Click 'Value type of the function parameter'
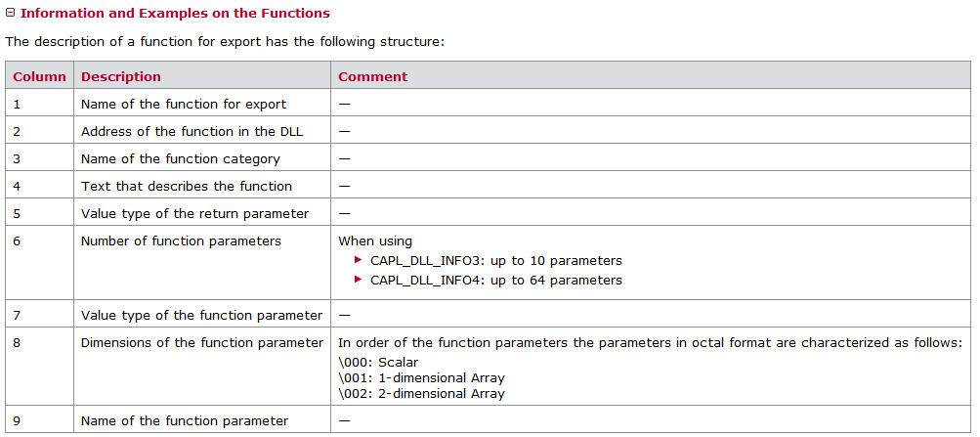 [201, 315]
